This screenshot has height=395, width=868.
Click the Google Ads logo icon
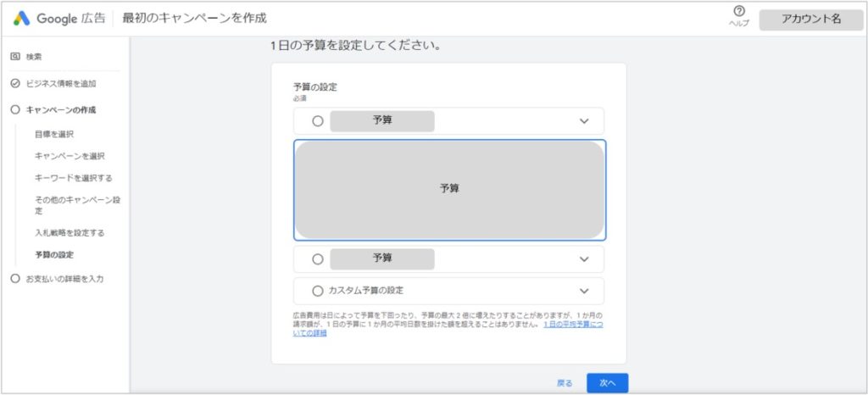tap(21, 19)
